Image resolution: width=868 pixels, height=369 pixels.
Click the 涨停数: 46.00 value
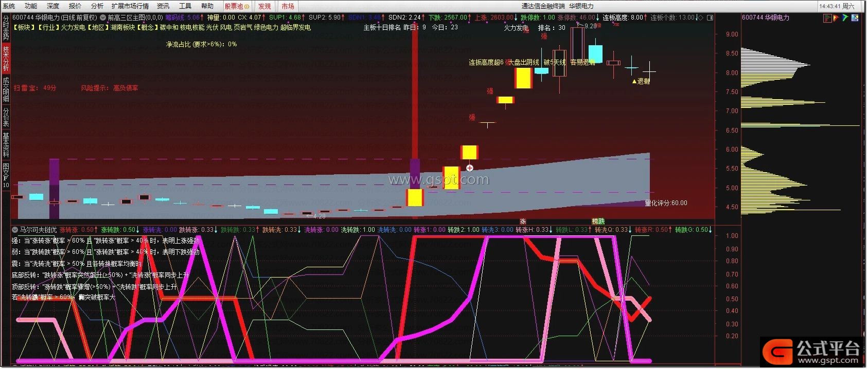pos(576,17)
